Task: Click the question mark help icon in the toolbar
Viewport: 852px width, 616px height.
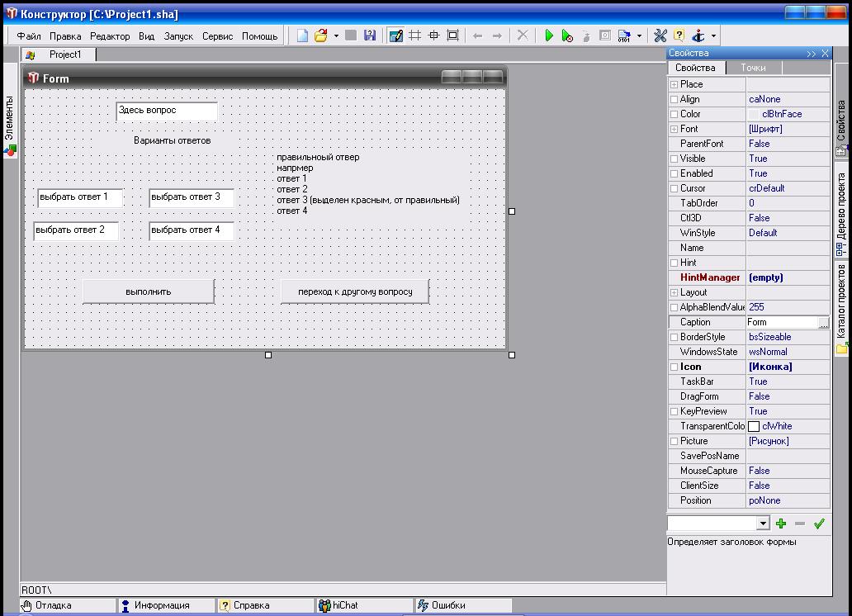Action: tap(679, 36)
